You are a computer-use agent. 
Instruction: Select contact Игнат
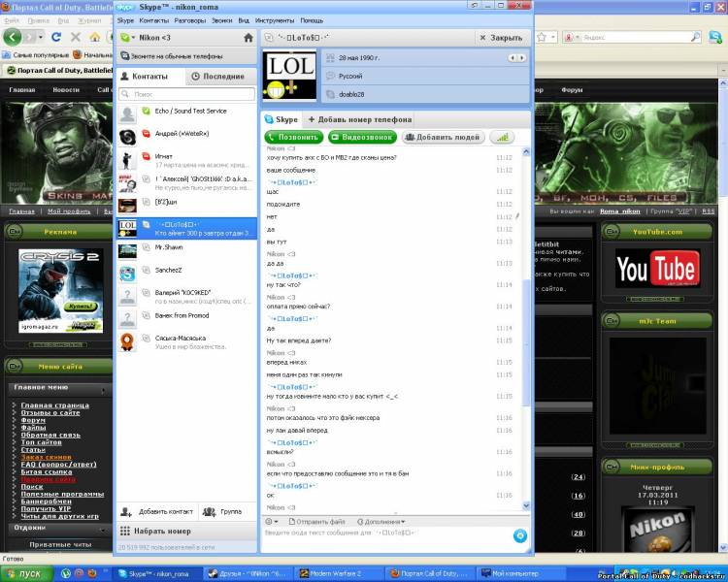point(186,159)
